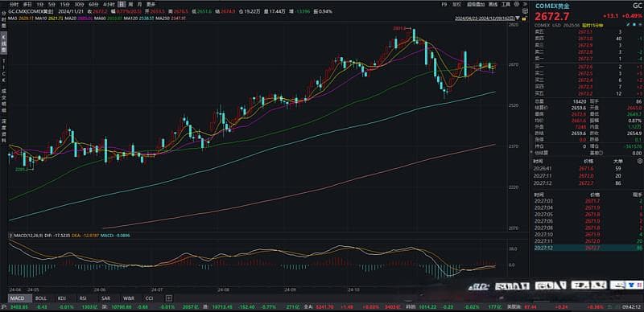Open the CCI indicator tab

150,298
